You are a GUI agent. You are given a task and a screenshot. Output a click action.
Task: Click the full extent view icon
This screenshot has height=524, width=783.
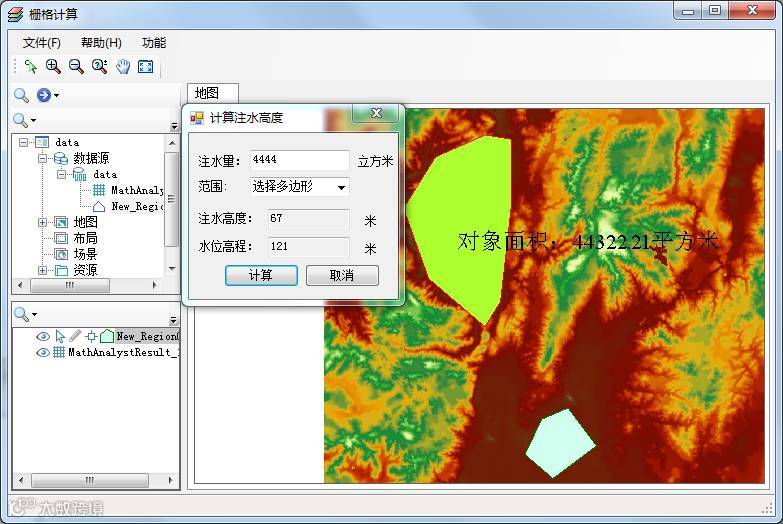(x=146, y=66)
